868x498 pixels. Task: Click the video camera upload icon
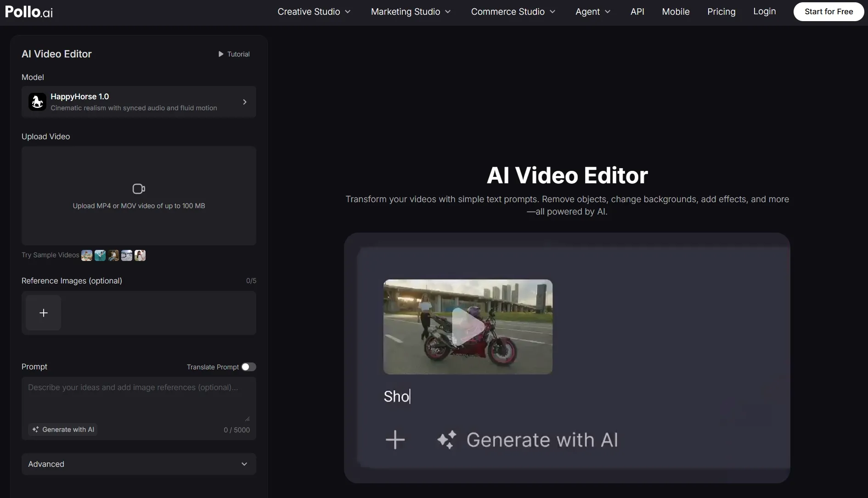coord(139,189)
